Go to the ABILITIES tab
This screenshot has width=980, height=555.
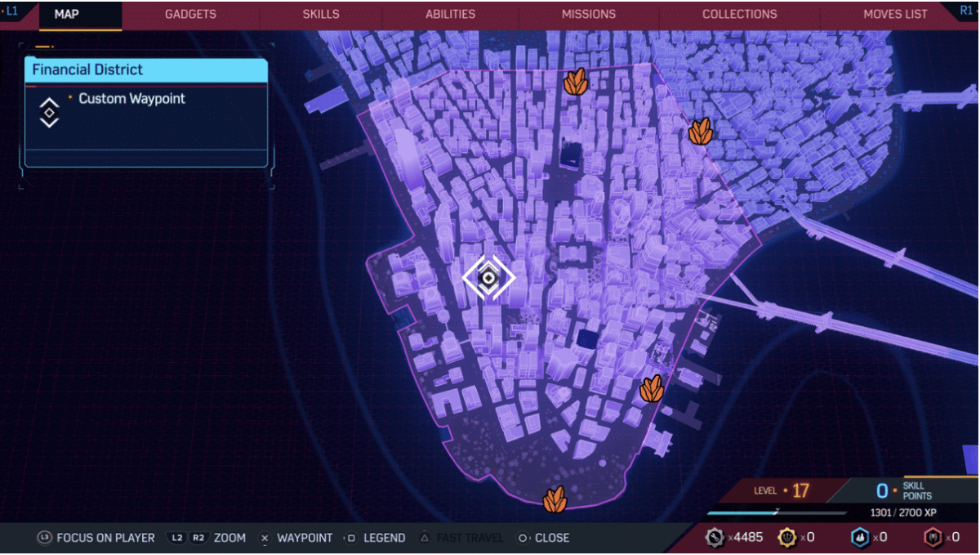(450, 14)
